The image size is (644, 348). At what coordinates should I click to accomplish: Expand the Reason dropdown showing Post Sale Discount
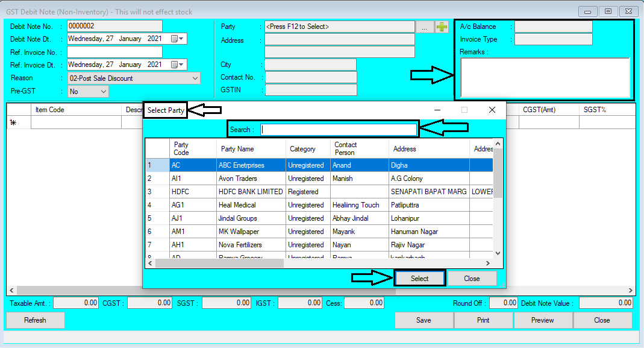(194, 78)
